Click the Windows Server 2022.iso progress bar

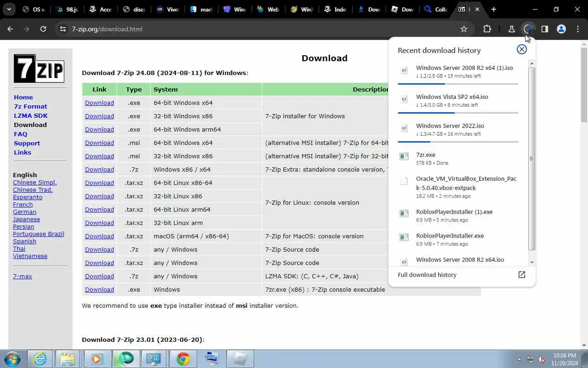[x=458, y=142]
